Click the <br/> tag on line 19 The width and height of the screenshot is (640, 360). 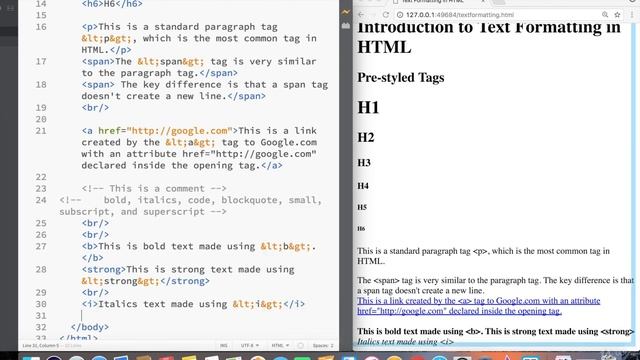(95, 108)
